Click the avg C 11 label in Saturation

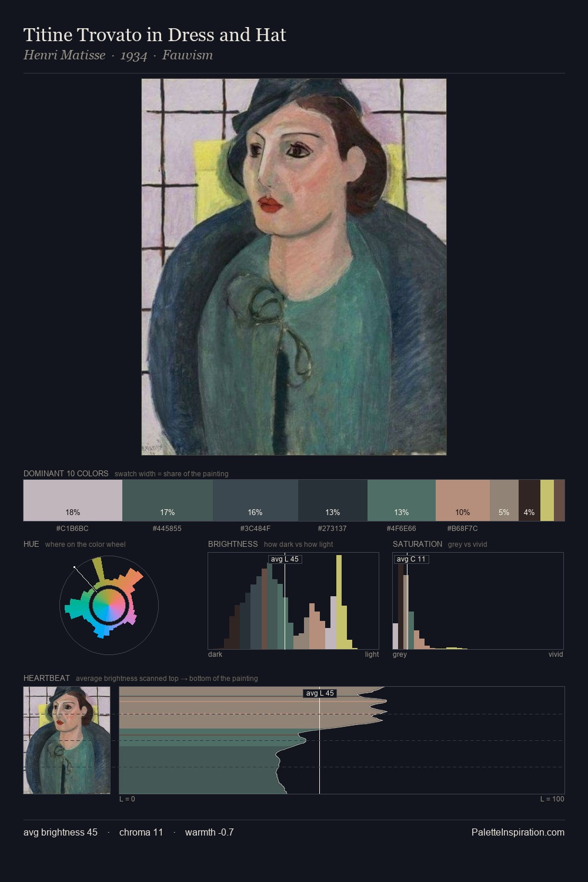tap(411, 559)
